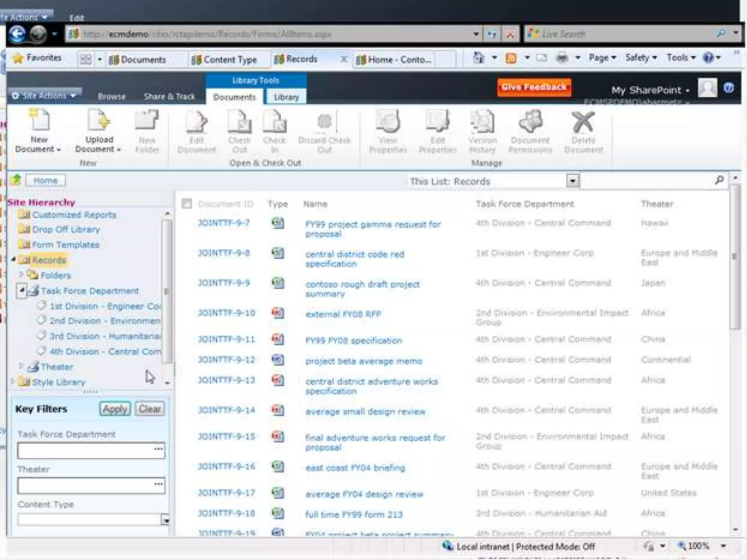Switch to the Library ribbon tab

coord(286,97)
